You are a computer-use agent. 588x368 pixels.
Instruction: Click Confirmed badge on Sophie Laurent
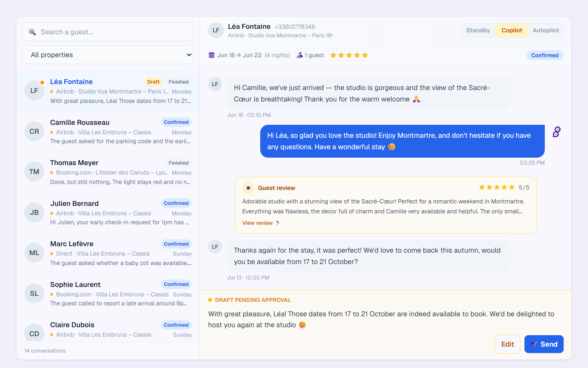click(x=176, y=284)
